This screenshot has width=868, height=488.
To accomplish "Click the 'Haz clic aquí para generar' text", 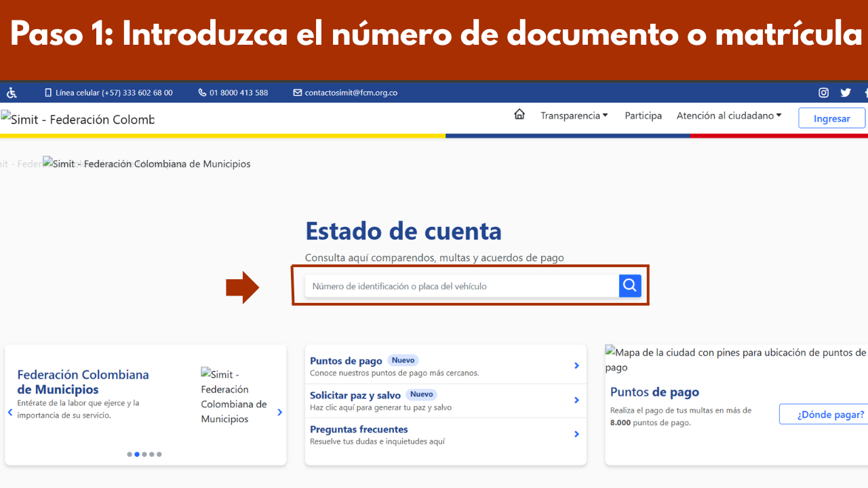I will [x=380, y=407].
